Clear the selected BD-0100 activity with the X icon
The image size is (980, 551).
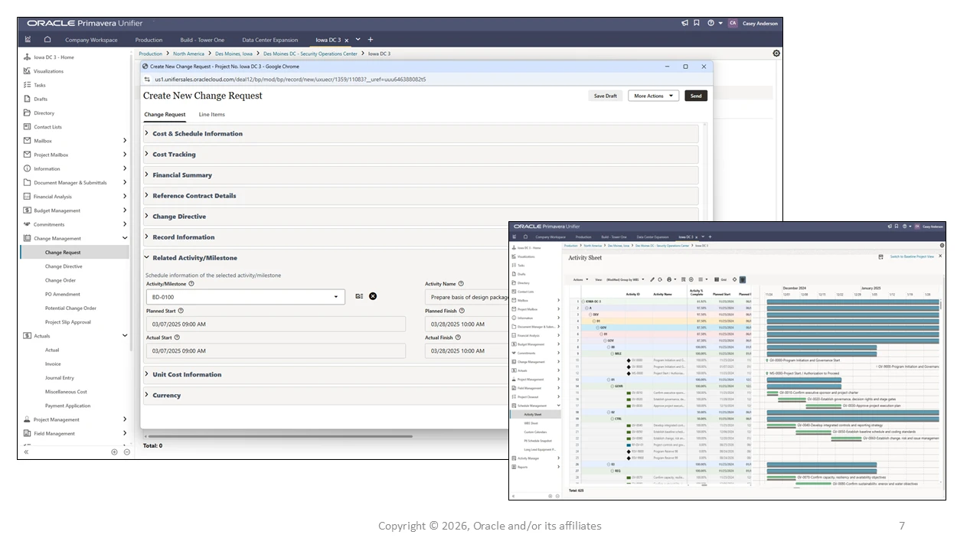(373, 296)
